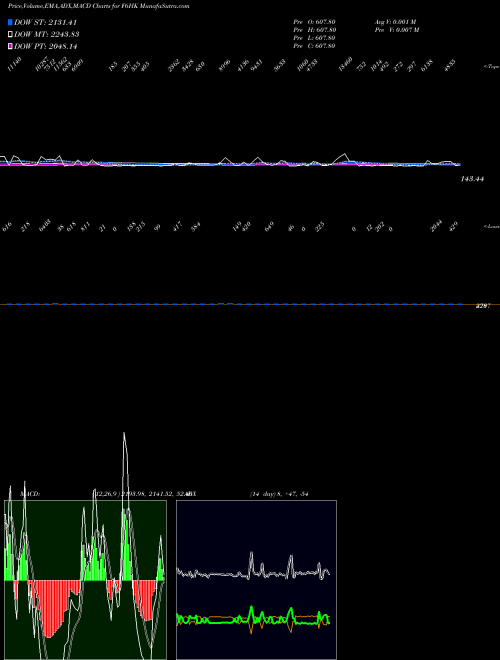Click the magenta DOW PT legend swatch
The image size is (500, 660).
tap(11, 46)
